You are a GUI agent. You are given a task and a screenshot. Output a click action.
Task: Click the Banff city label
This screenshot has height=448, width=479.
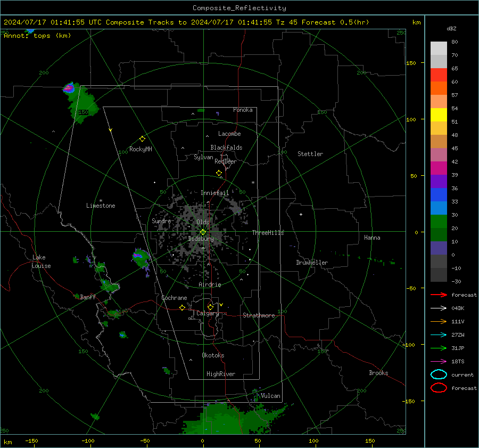[x=88, y=297]
